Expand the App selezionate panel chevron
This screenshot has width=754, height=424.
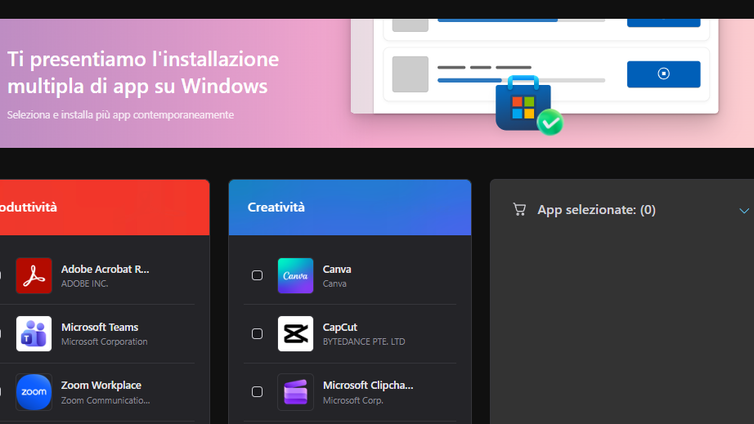[744, 211]
